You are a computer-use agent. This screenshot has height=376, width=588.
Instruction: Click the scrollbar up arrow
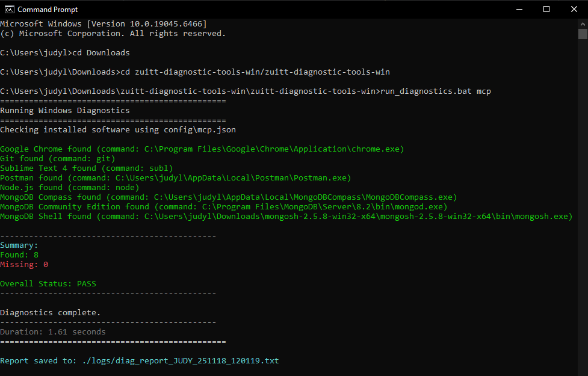coord(583,23)
